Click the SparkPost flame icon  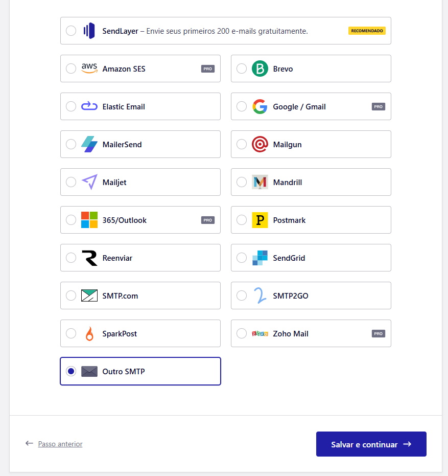[x=89, y=333]
